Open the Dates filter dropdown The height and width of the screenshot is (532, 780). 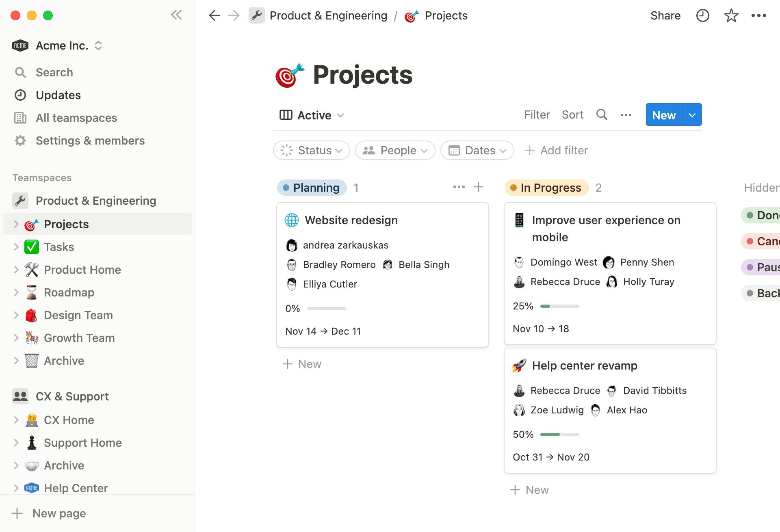tap(477, 150)
